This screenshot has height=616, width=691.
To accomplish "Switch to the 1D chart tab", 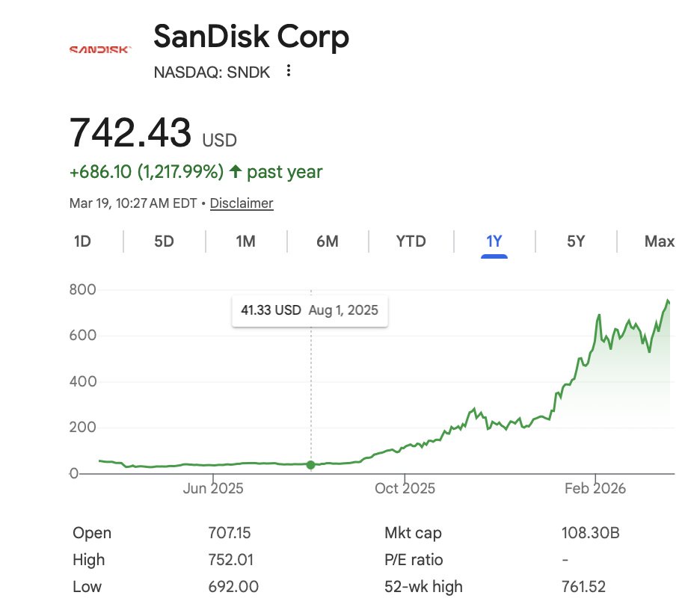I will click(x=82, y=241).
